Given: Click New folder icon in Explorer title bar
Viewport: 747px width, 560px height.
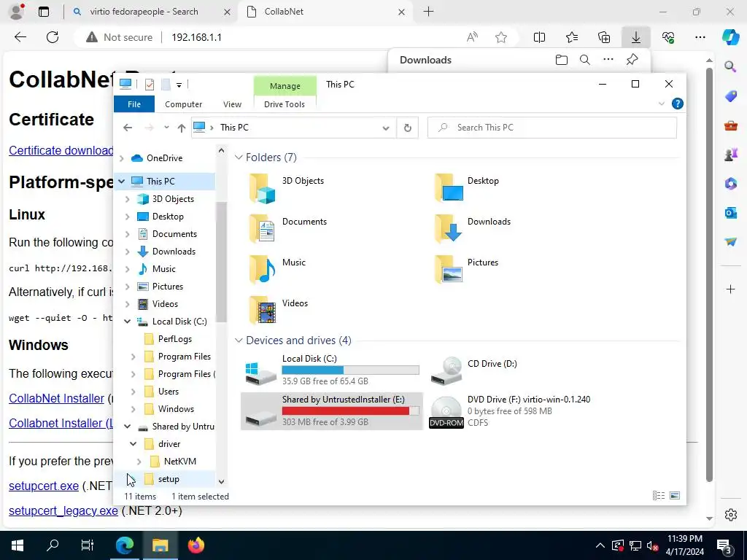Looking at the screenshot, I should (166, 85).
